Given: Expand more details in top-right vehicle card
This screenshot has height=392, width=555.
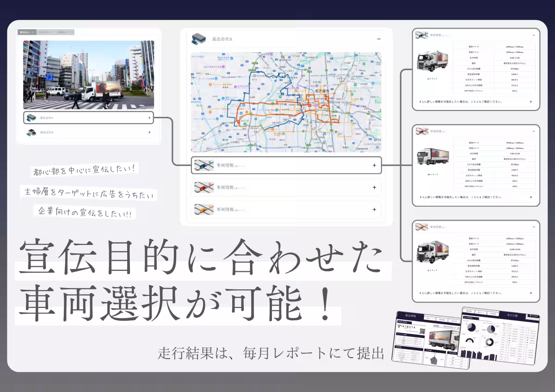Looking at the screenshot, I should (x=530, y=102).
